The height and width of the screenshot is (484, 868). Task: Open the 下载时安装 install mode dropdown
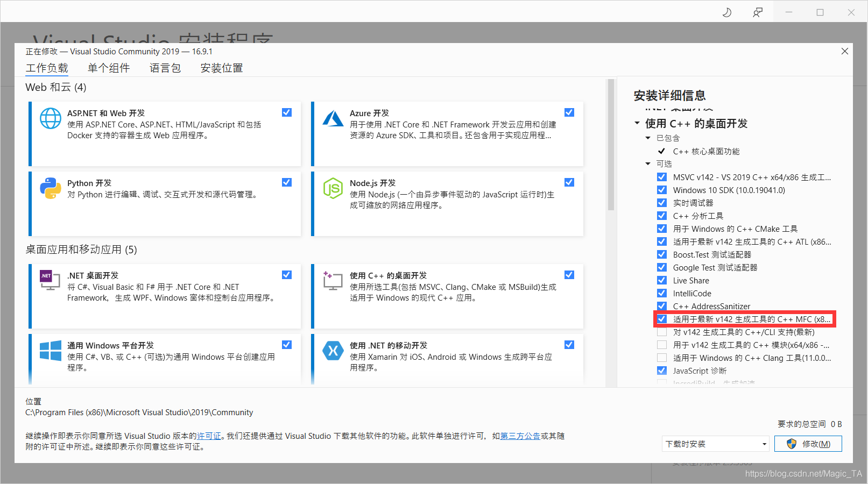point(716,444)
